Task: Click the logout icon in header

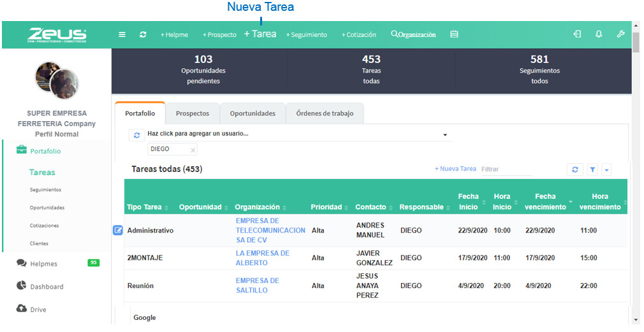Action: coord(577,34)
